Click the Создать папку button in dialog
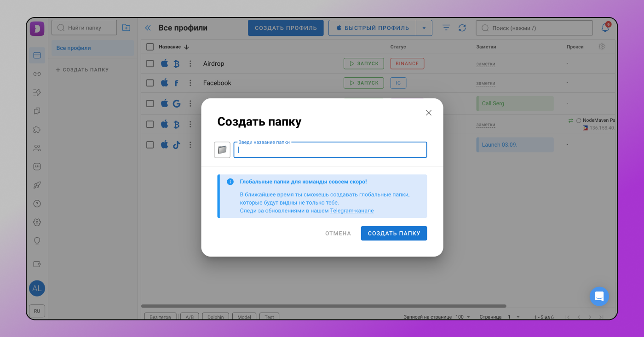The width and height of the screenshot is (644, 337). 394,233
